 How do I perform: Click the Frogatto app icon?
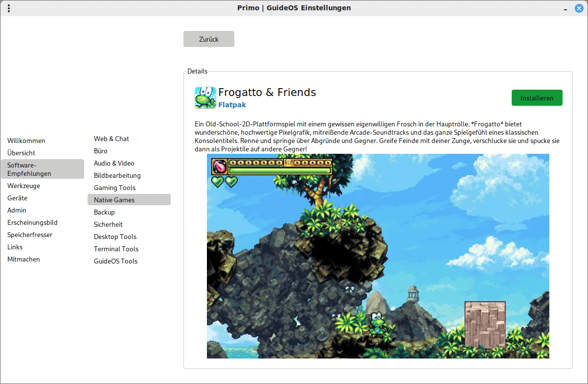tap(205, 97)
